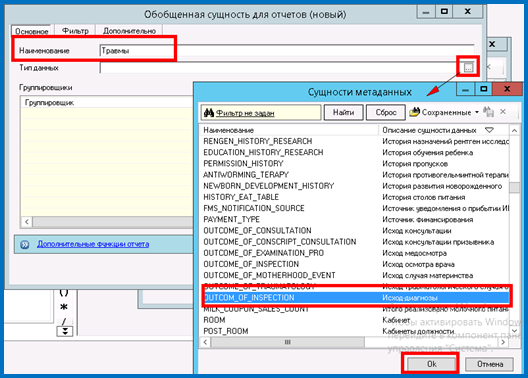This screenshot has height=378, width=528.
Task: Click the Сброс button
Action: [x=386, y=112]
